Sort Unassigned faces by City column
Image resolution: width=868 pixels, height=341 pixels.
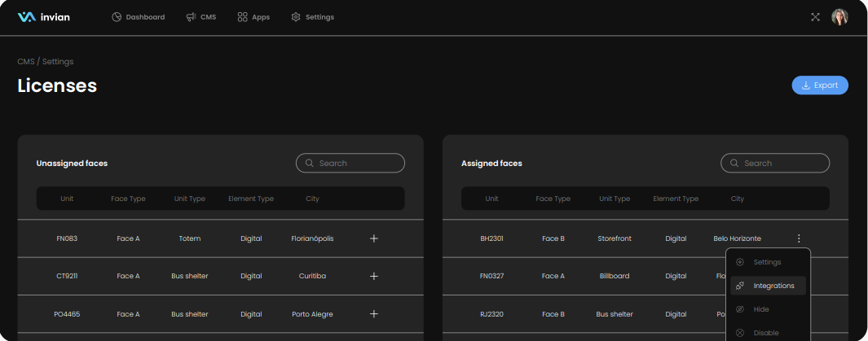pyautogui.click(x=312, y=199)
